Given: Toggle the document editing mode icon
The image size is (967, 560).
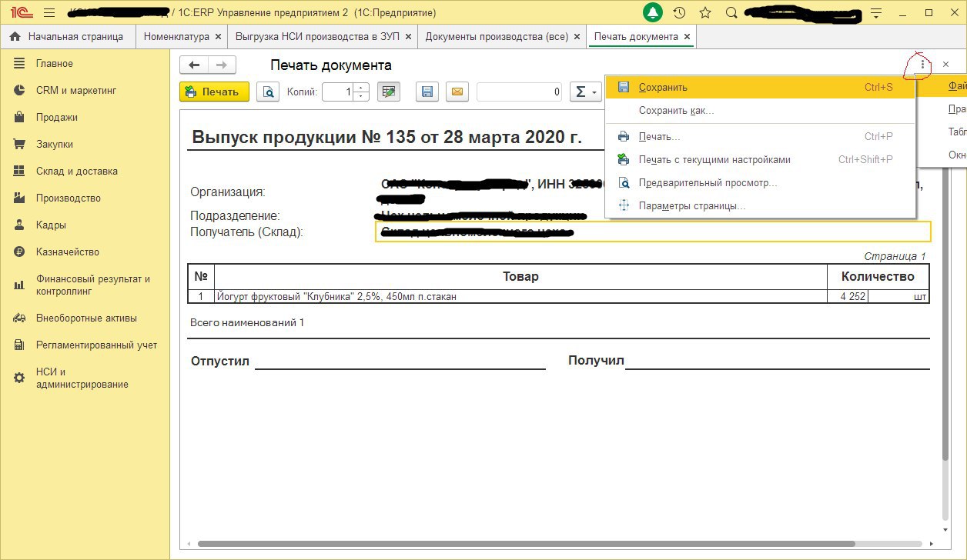Looking at the screenshot, I should 389,92.
